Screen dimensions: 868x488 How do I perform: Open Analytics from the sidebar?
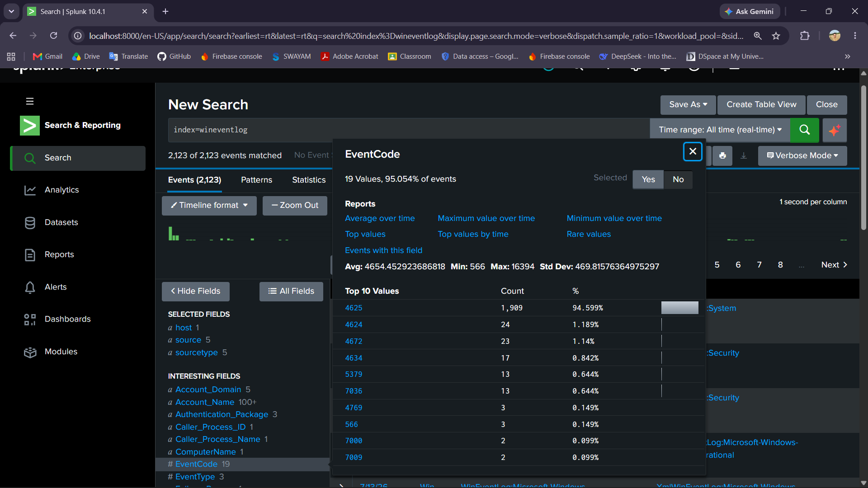coord(61,190)
